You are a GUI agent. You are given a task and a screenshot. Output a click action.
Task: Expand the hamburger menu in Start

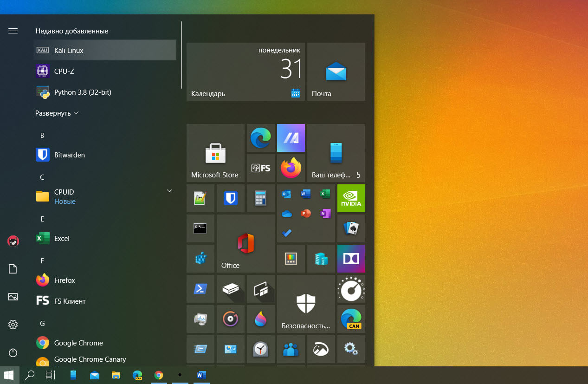click(x=13, y=31)
